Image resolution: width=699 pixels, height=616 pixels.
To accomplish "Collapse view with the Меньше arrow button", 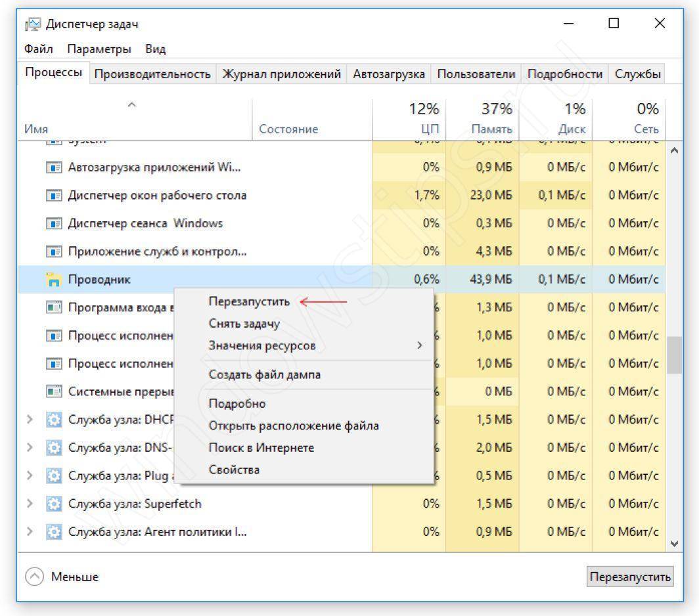I will coord(34,577).
